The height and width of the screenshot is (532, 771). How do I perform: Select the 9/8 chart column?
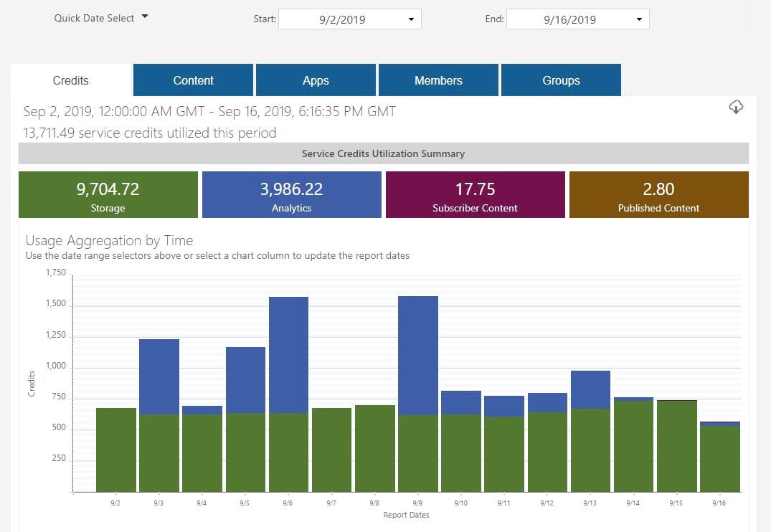375,448
